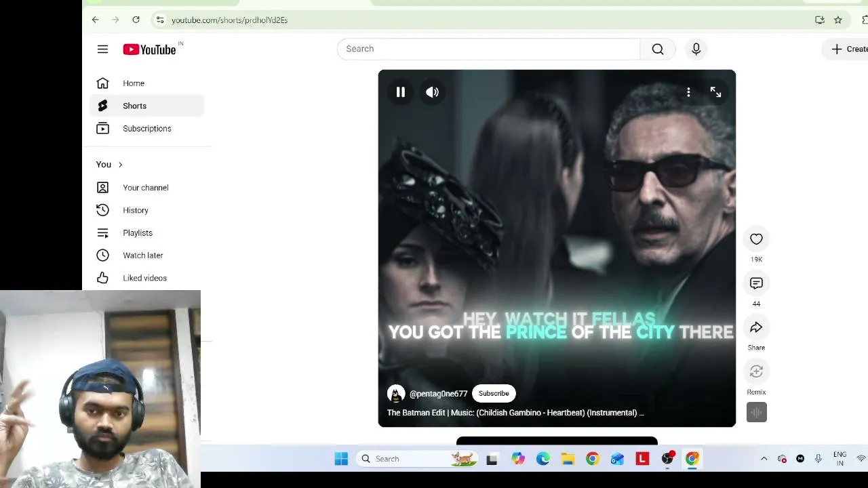Like this Short with the heart icon
This screenshot has height=488, width=868.
click(756, 239)
